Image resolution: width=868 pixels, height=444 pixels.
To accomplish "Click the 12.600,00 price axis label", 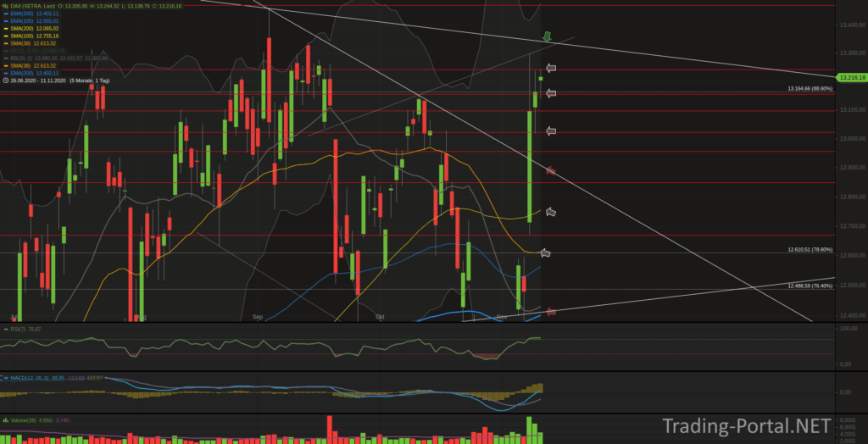I will pos(853,256).
